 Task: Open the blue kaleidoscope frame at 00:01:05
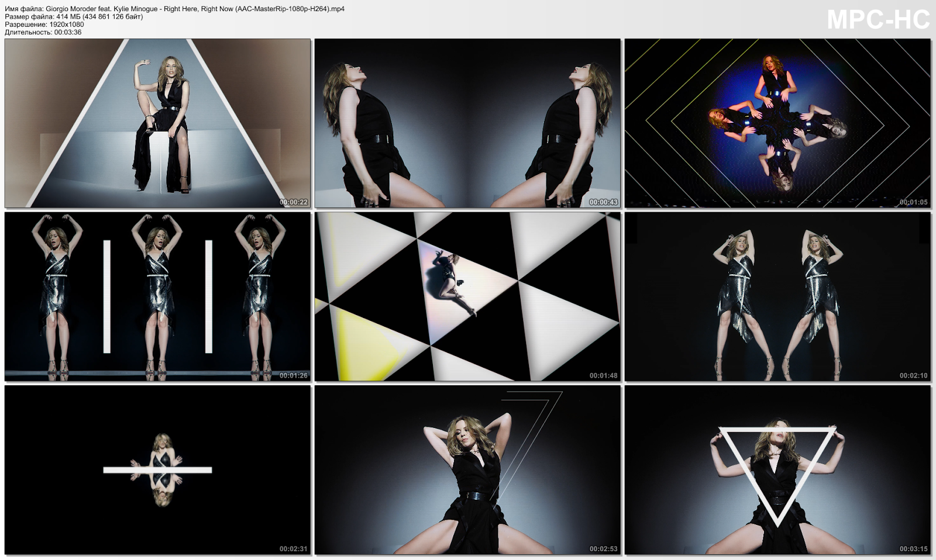coord(777,123)
